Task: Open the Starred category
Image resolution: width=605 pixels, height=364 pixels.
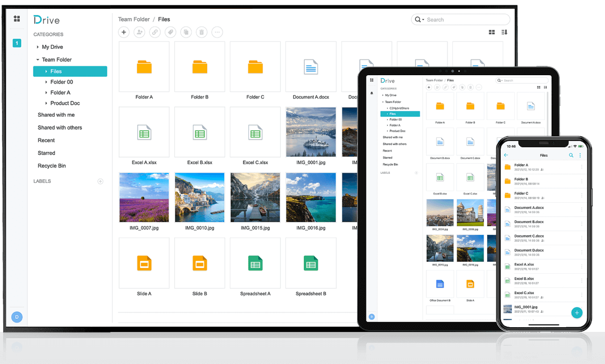Action: click(46, 153)
